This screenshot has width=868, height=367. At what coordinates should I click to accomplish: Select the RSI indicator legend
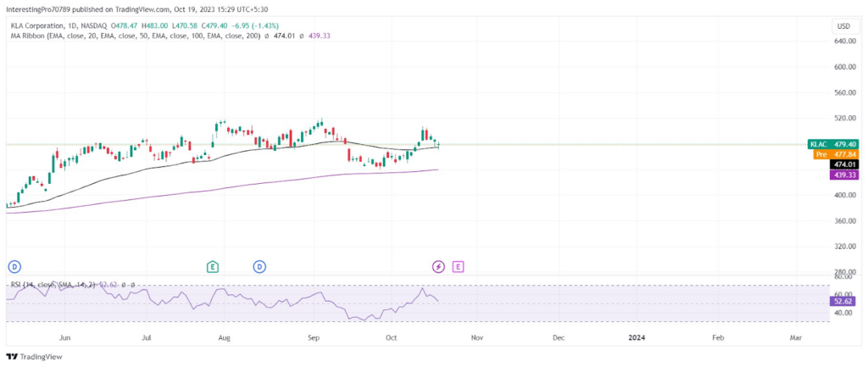pos(55,285)
